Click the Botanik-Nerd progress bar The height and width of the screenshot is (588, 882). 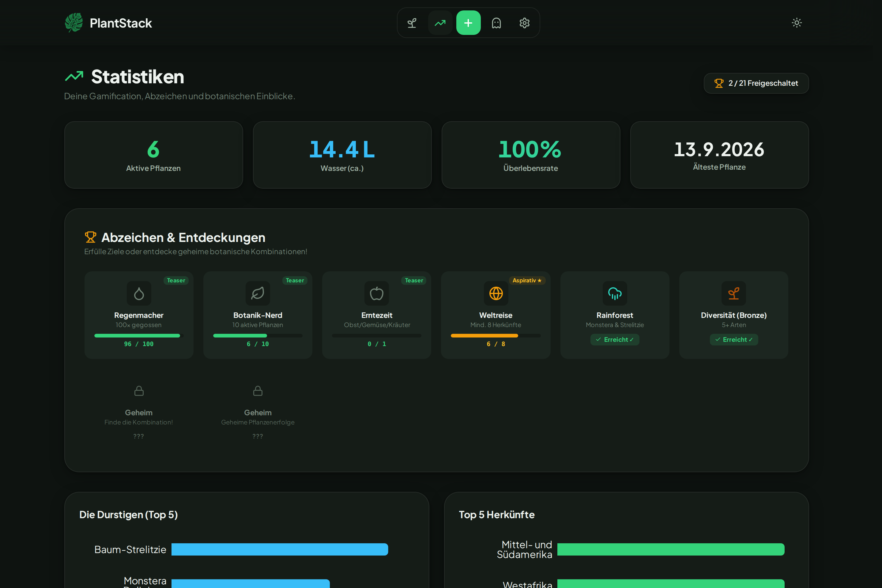click(258, 336)
